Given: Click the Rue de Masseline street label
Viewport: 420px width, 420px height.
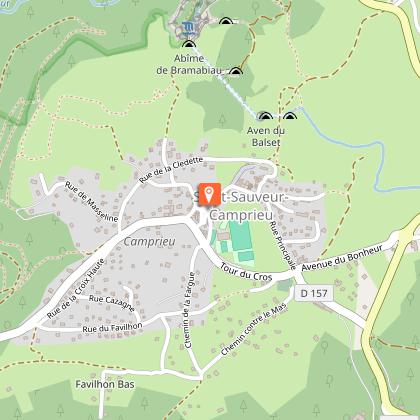Looking at the screenshot, I should pos(91,202).
